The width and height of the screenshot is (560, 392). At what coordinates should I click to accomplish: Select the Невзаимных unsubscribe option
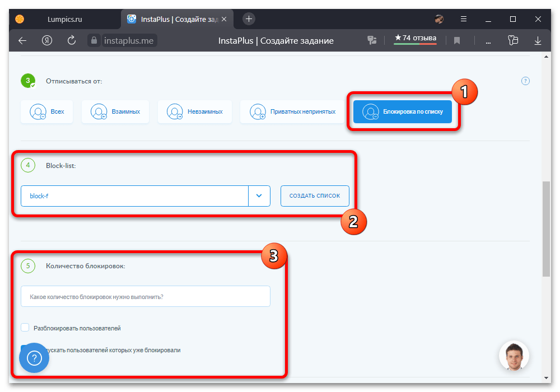[194, 112]
